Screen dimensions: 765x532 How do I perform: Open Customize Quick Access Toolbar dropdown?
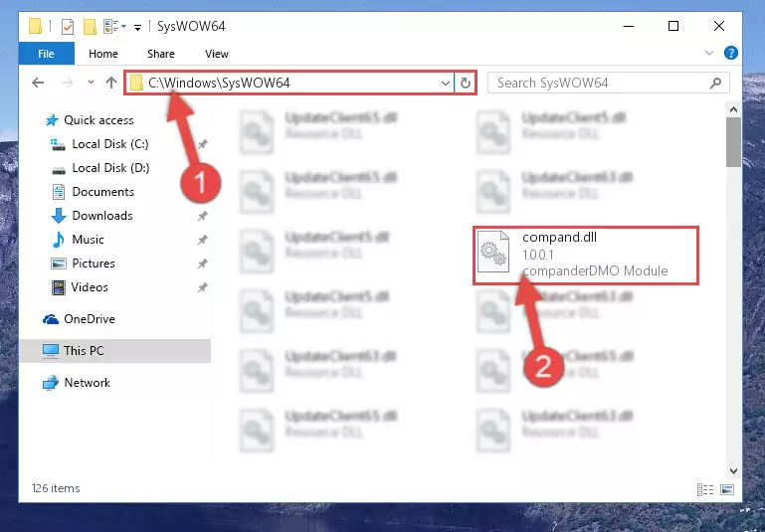(x=137, y=27)
